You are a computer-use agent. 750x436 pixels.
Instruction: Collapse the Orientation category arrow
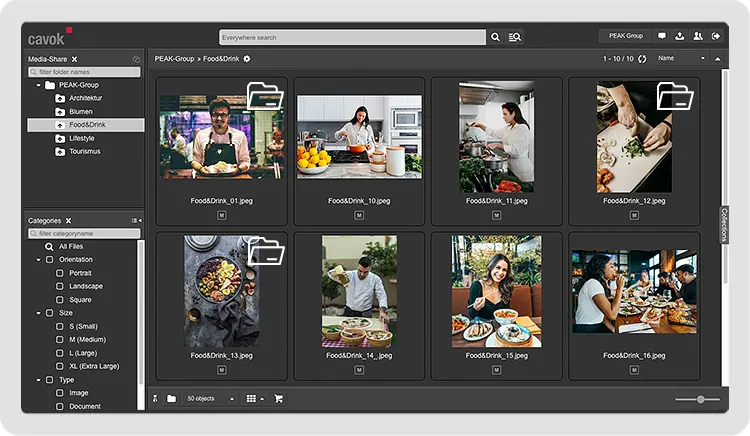pos(38,260)
